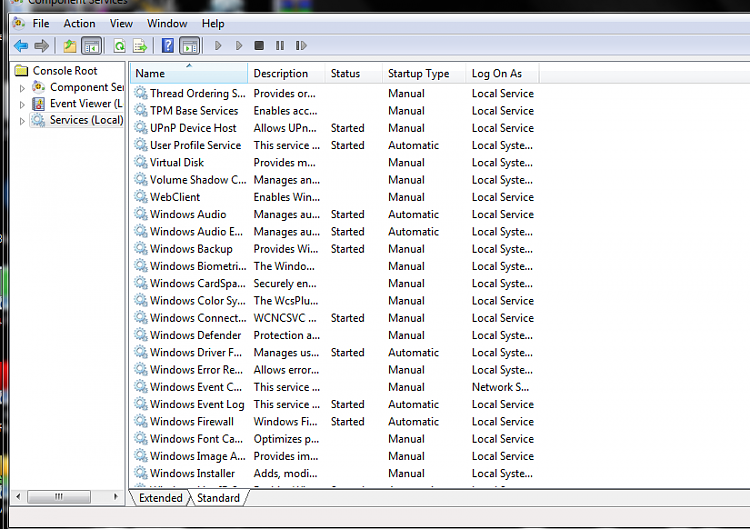Screen dimensions: 750x529
Task: Click the second Start play icon
Action: point(239,46)
